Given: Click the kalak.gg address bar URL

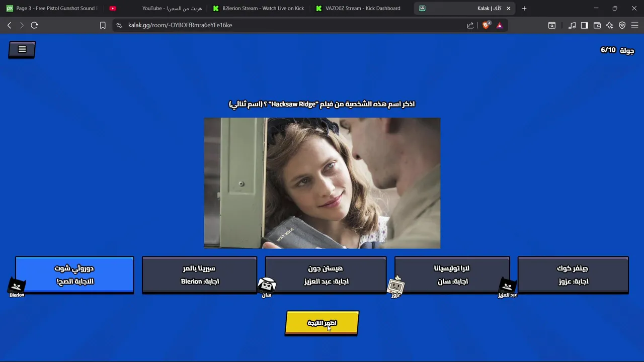Looking at the screenshot, I should (x=180, y=25).
